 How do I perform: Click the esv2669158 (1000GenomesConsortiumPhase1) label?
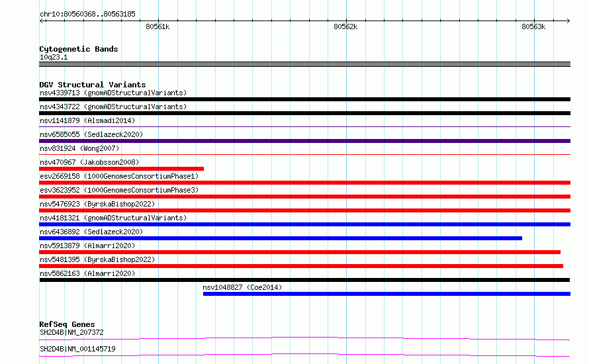coord(119,176)
